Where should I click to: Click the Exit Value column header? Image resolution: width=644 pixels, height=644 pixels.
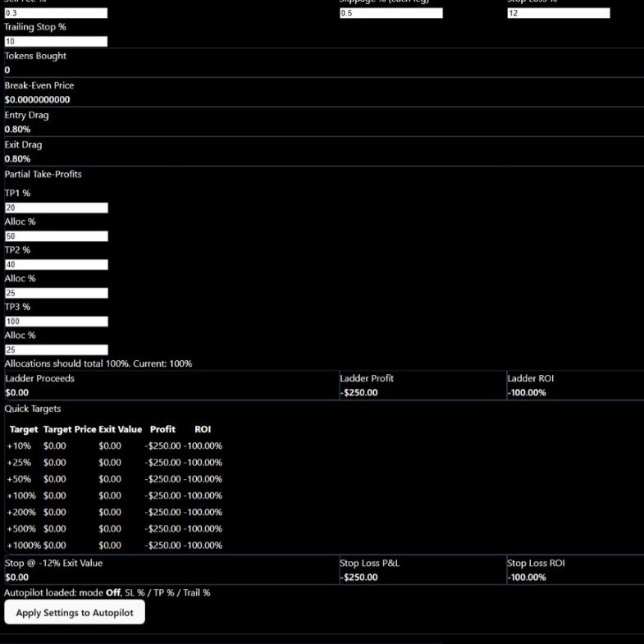click(120, 429)
